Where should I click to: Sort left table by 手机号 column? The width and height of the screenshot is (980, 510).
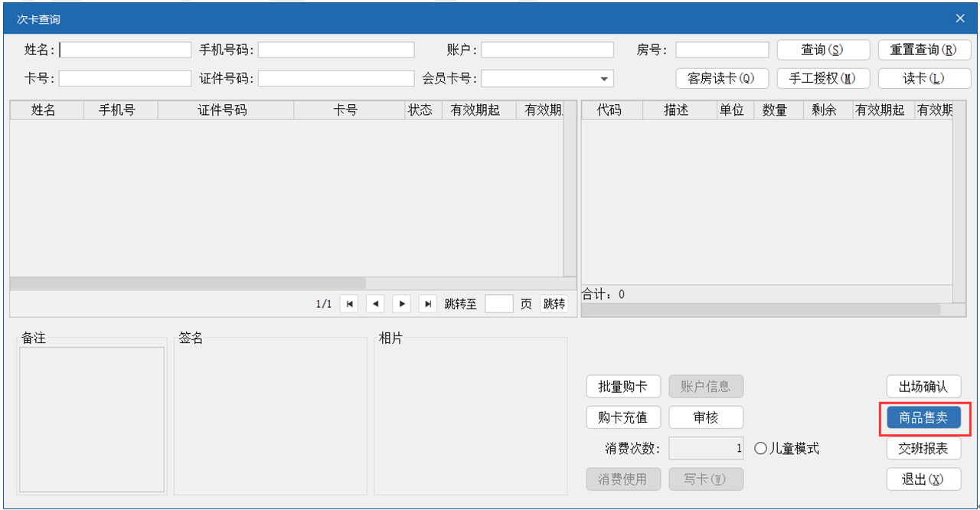pos(120,110)
